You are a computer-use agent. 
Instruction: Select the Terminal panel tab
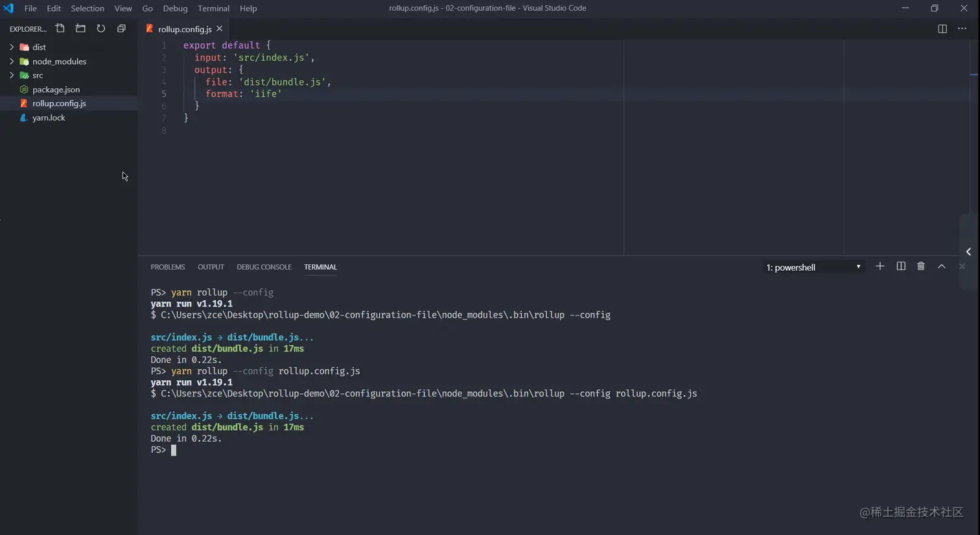tap(320, 267)
